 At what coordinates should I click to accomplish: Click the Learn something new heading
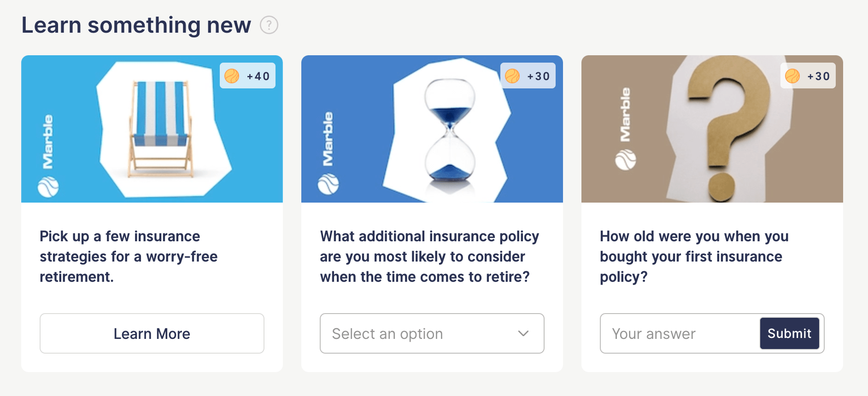(136, 25)
